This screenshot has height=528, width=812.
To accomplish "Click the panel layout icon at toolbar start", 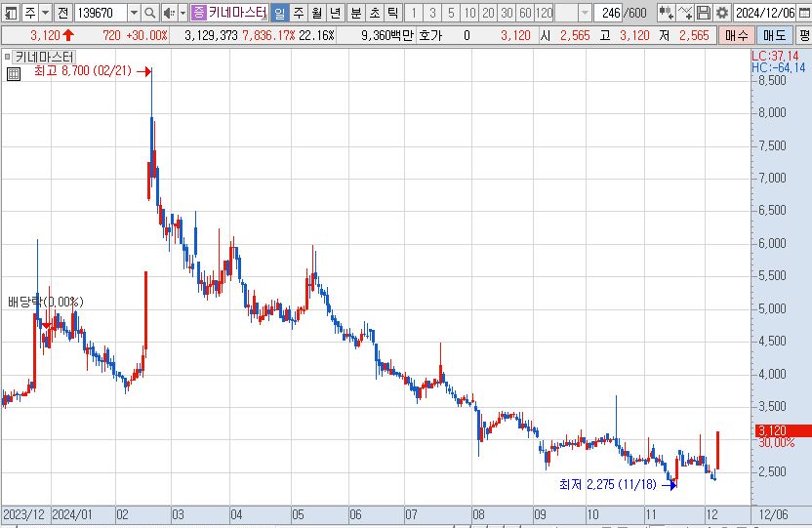I will click(x=10, y=13).
